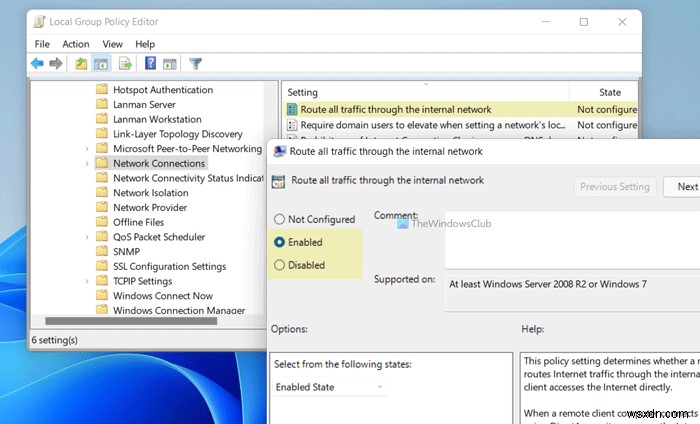Click the Network Connections folder icon
The image size is (700, 424).
click(102, 163)
